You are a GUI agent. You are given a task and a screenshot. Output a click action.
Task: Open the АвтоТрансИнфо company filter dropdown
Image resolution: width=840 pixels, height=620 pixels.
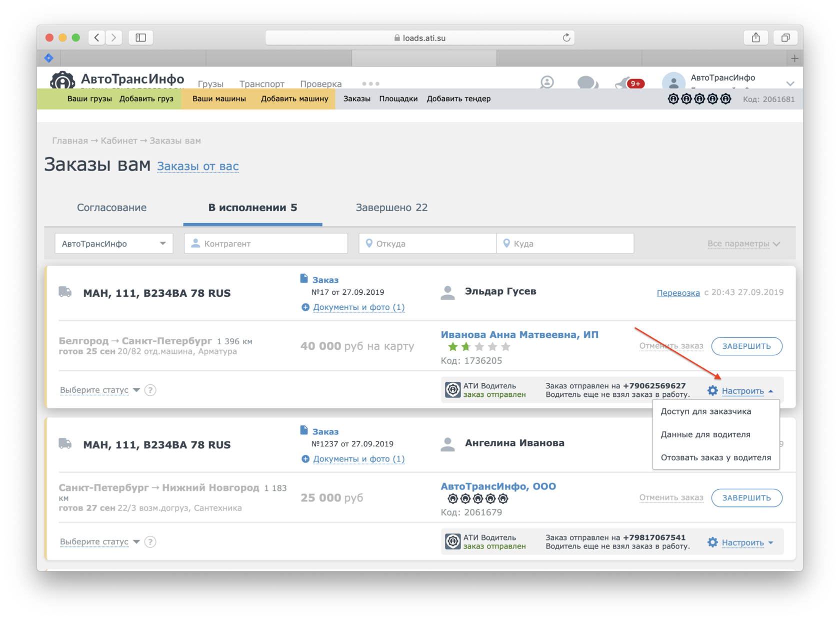tap(114, 244)
